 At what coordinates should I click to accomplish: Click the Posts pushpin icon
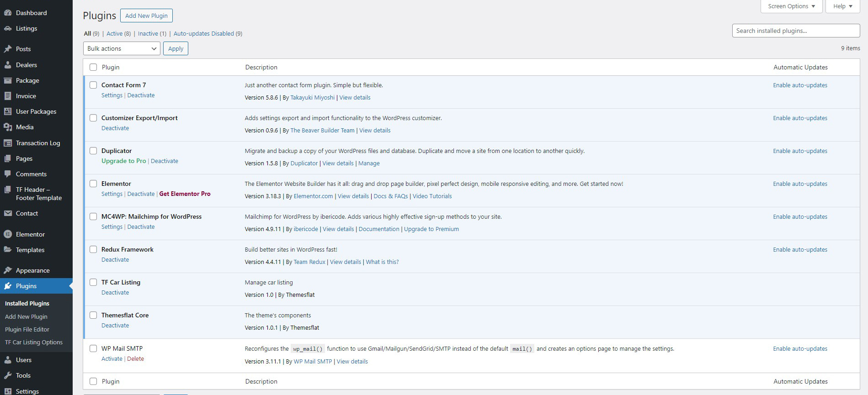click(x=8, y=49)
